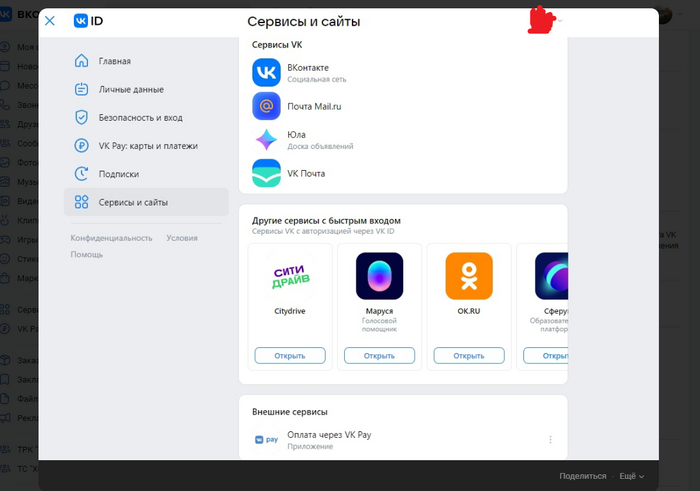Click the Оплата через VK Pay entry
The width and height of the screenshot is (700, 491).
click(x=403, y=440)
